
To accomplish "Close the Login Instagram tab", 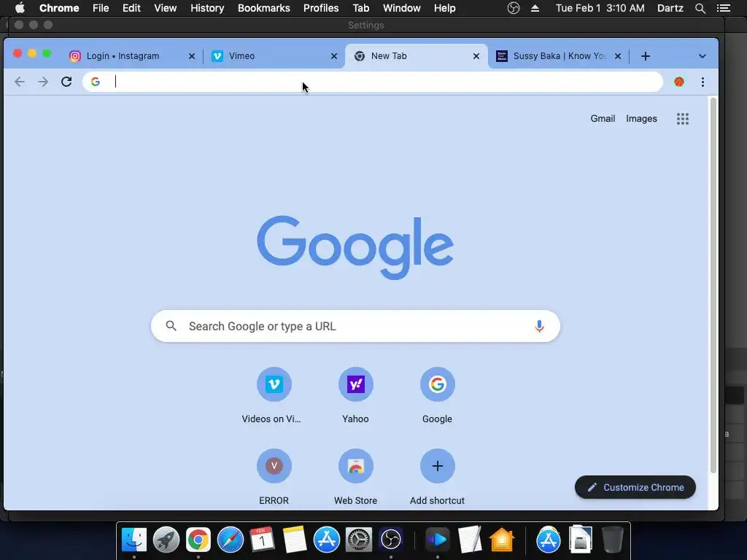I will 192,56.
